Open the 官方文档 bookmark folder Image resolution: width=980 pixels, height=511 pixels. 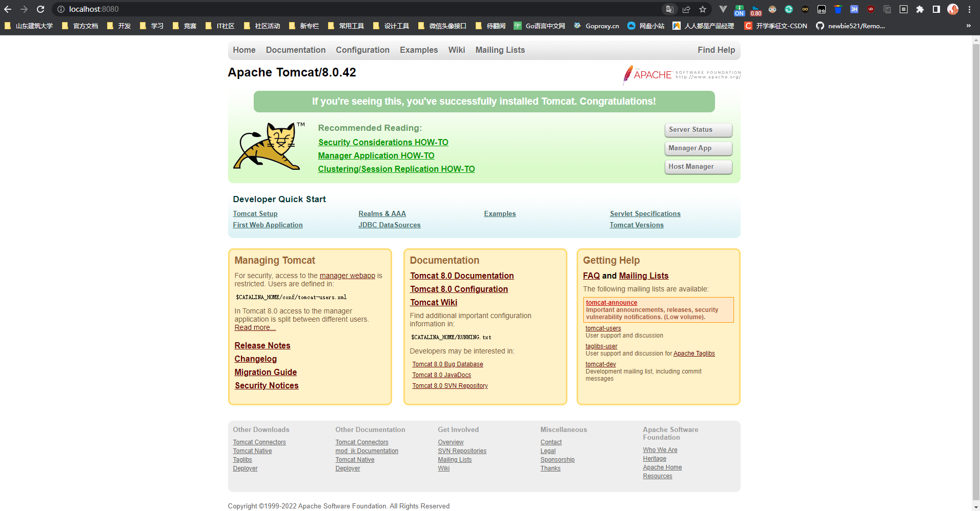(80, 26)
